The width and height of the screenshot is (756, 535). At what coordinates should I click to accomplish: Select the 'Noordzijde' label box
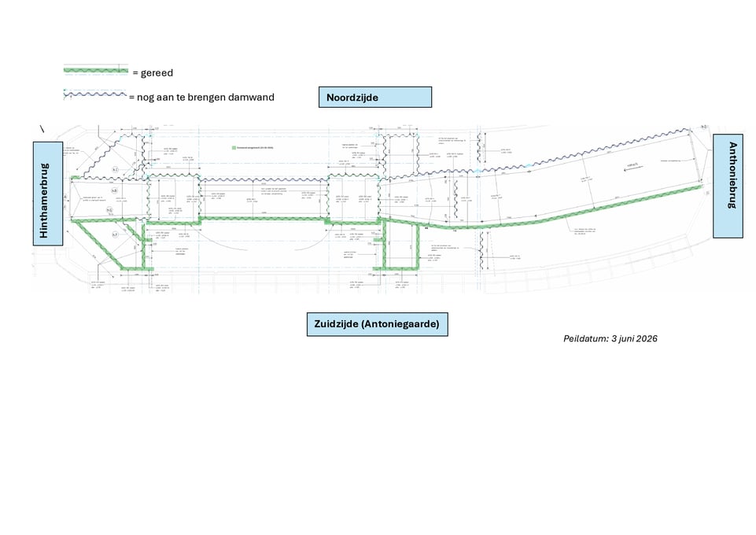click(375, 98)
